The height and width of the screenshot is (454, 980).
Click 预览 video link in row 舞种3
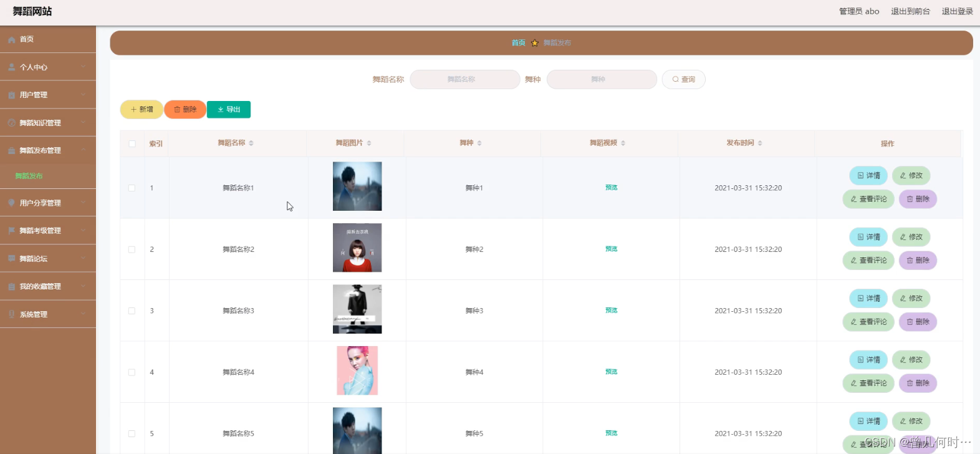pyautogui.click(x=611, y=311)
